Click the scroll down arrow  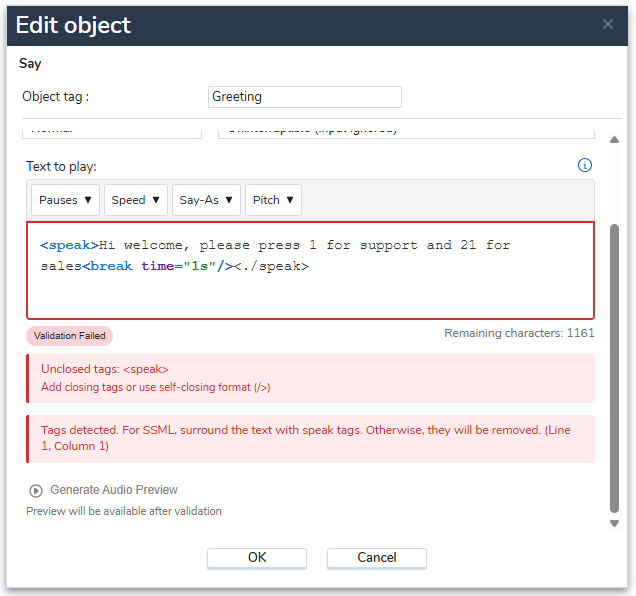614,523
